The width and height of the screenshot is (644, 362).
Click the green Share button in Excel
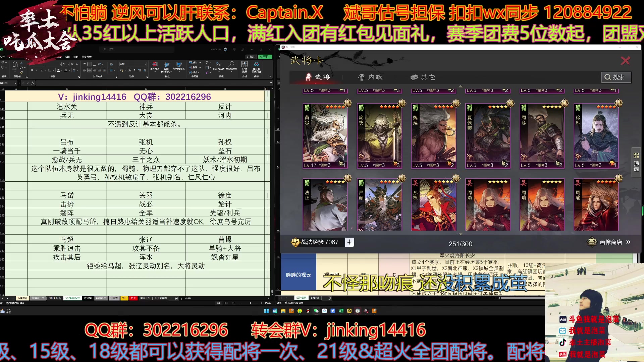(x=265, y=57)
